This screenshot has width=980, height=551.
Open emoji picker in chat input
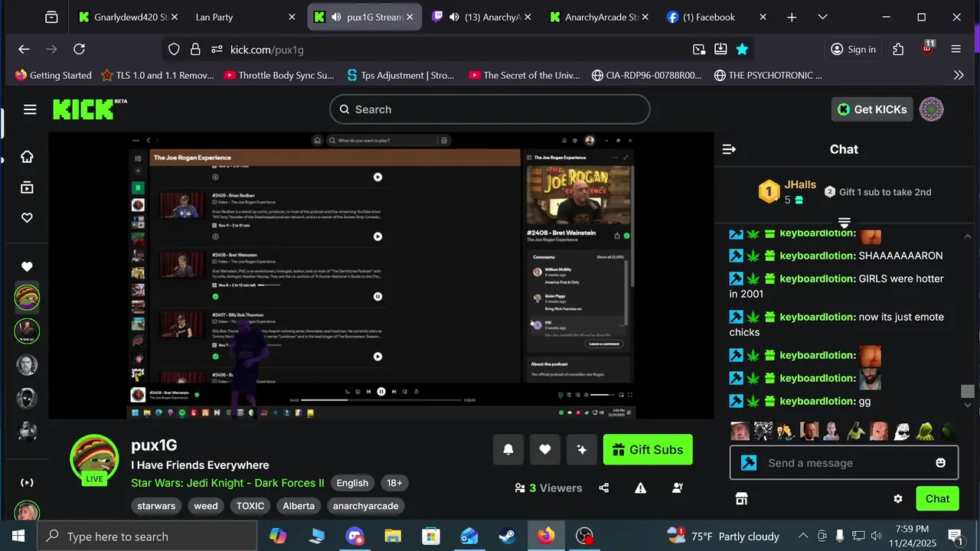[x=941, y=463]
